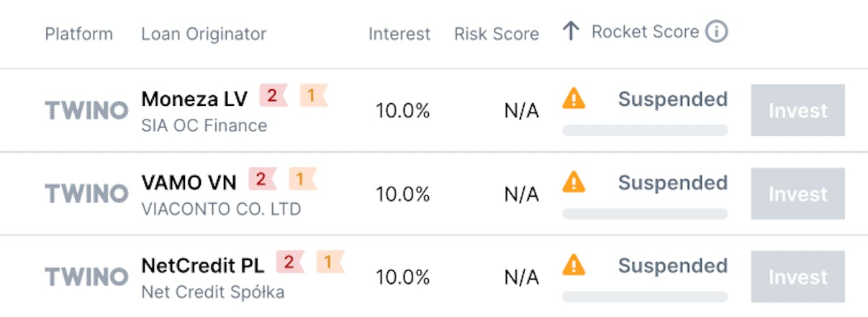Viewport: 868px width, 317px height.
Task: Sort by the Interest column header
Action: (399, 34)
